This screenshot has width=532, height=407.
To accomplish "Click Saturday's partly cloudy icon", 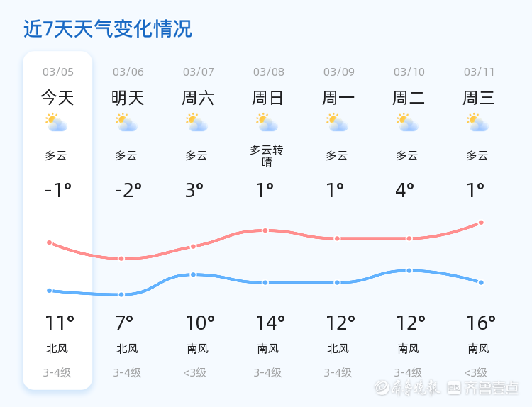I will coord(197,123).
